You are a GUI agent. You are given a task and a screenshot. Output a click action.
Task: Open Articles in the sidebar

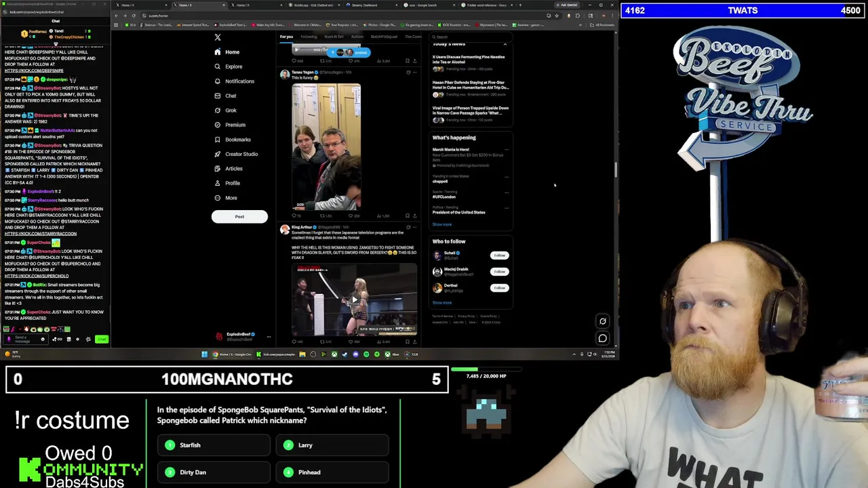pyautogui.click(x=228, y=169)
